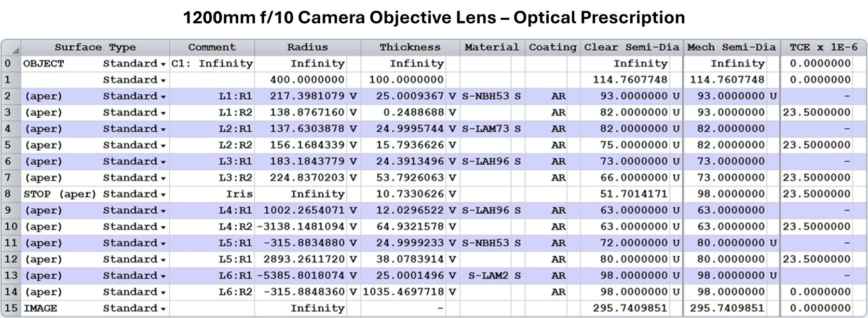Select the Coating column header
Screen dimensions: 868x318
pyautogui.click(x=552, y=47)
